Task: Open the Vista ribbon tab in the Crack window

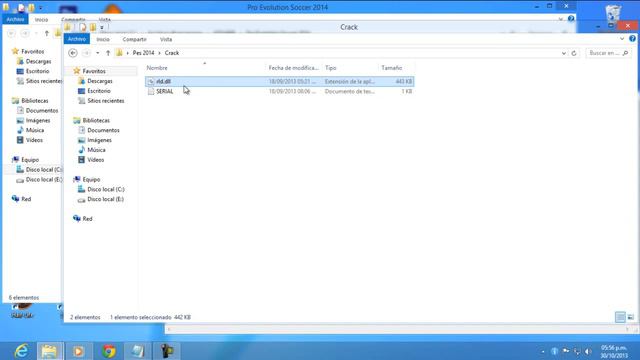Action: click(x=166, y=39)
